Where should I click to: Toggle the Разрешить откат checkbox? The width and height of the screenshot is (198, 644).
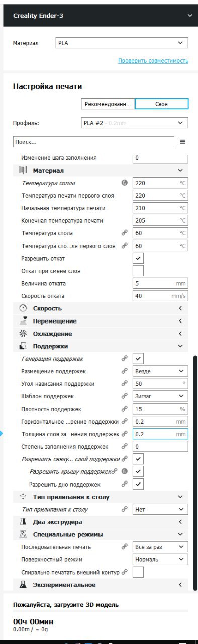pyautogui.click(x=138, y=258)
